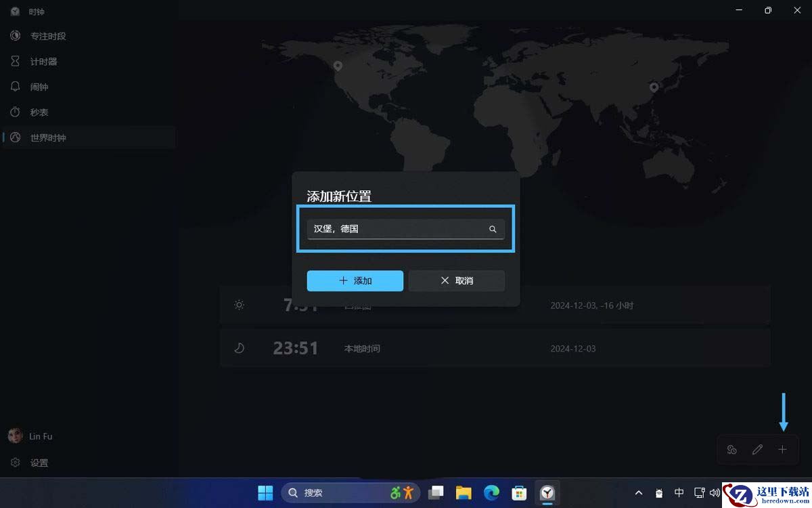Image resolution: width=812 pixels, height=508 pixels.
Task: Click the accessibility icon in taskbar search box
Action: [402, 492]
